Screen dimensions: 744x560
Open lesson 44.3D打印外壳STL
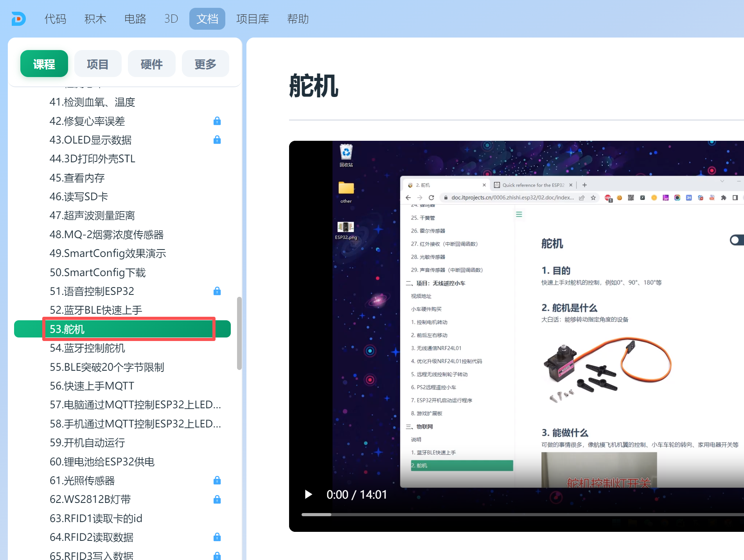click(x=92, y=159)
